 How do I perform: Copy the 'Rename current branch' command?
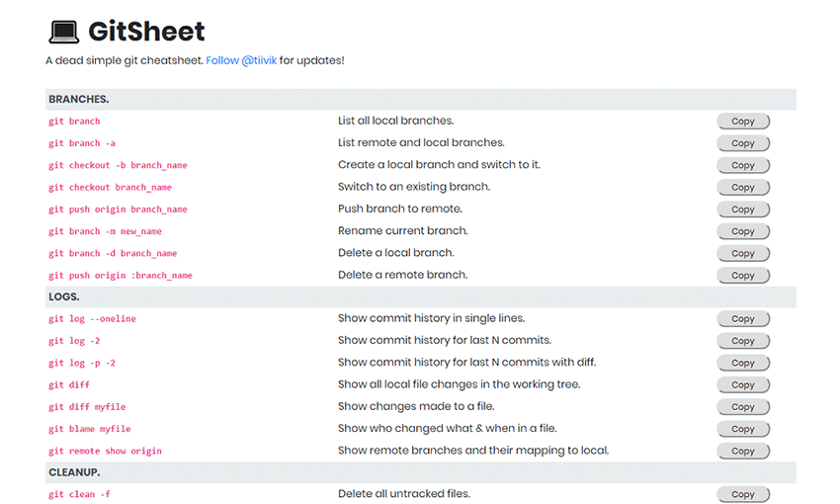click(x=743, y=231)
